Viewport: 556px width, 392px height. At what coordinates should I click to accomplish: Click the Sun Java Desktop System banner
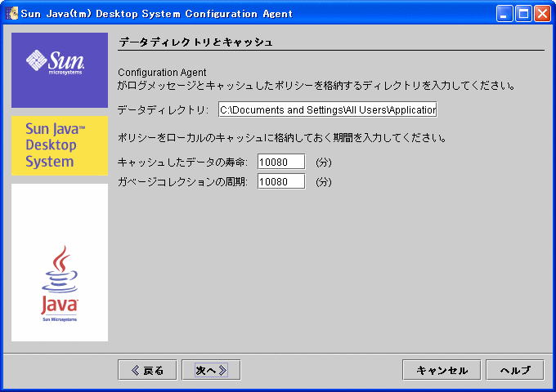[x=60, y=145]
